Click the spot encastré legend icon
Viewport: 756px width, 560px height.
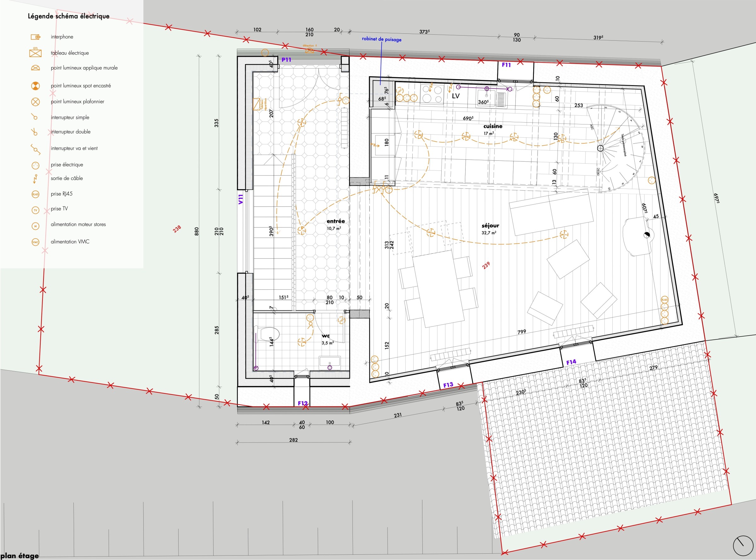(x=35, y=86)
